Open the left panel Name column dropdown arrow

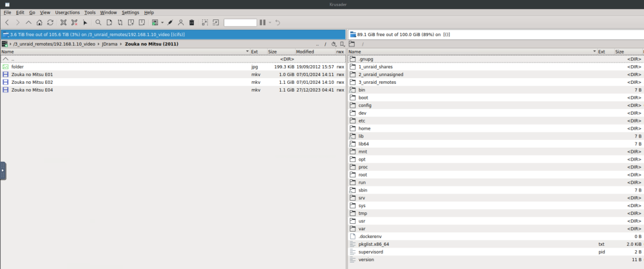[247, 52]
